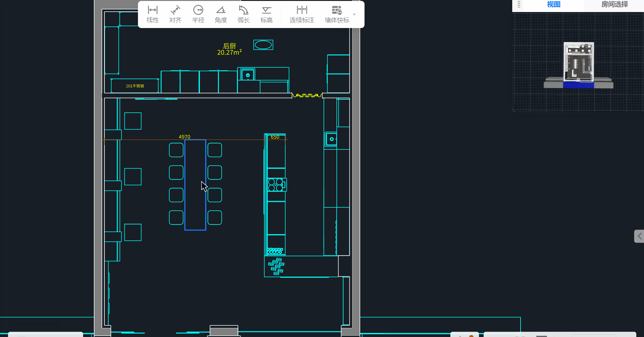Select the 线性 linear dimension tool
644x337 pixels.
(152, 14)
